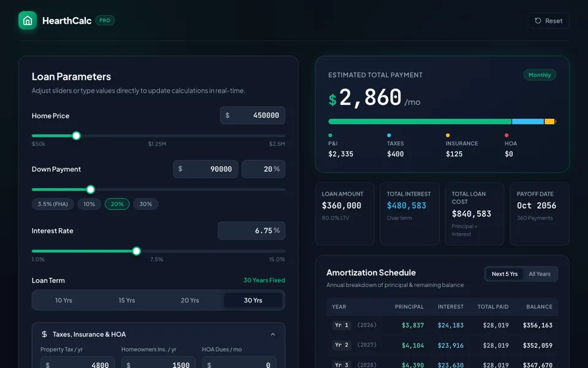This screenshot has width=588, height=368.
Task: Click the dollar icon beside Taxes, Insurance & HOA
Action: [x=44, y=334]
